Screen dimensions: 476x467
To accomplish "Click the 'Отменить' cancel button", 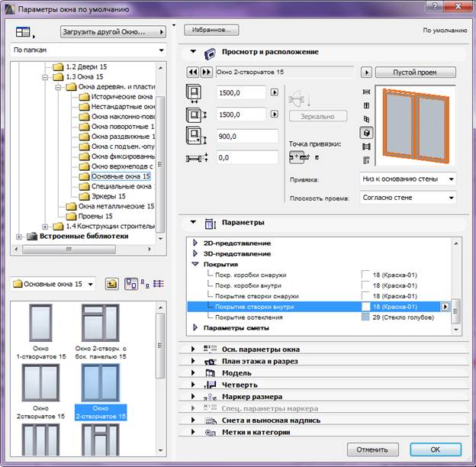I will point(372,449).
